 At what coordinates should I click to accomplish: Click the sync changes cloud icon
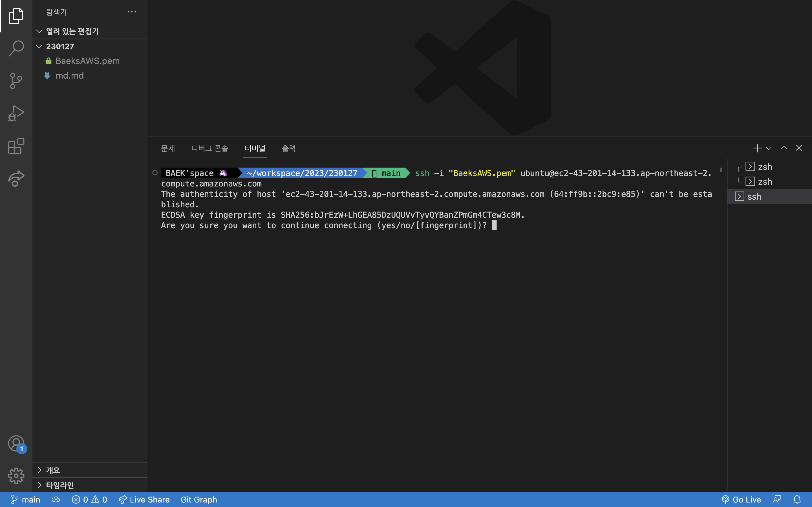pos(56,500)
